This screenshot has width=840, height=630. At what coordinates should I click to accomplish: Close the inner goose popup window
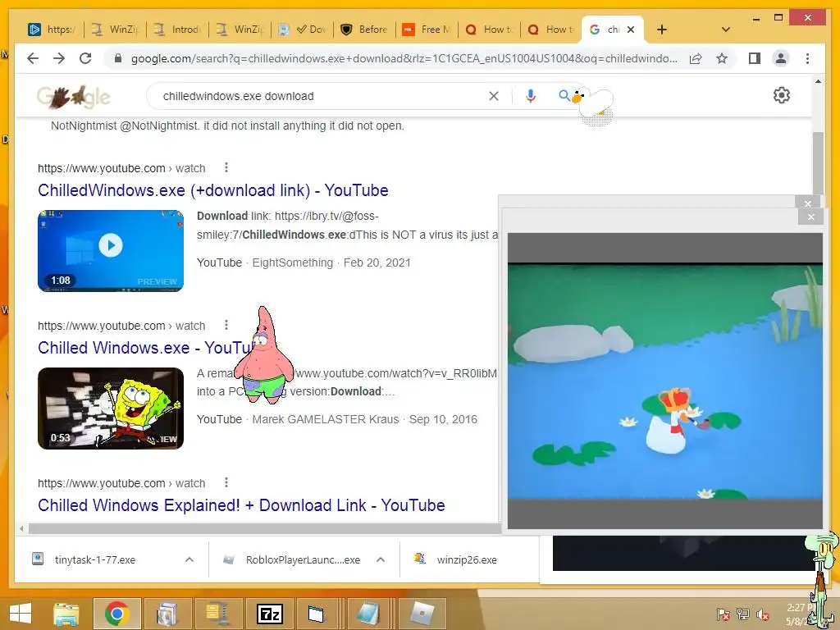[x=810, y=217]
